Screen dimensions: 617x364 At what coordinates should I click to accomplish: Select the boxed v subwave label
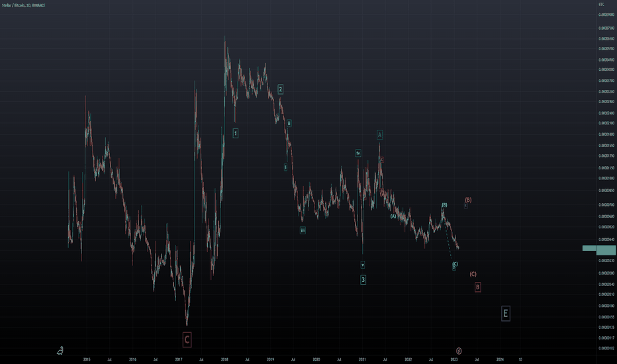[x=363, y=265]
